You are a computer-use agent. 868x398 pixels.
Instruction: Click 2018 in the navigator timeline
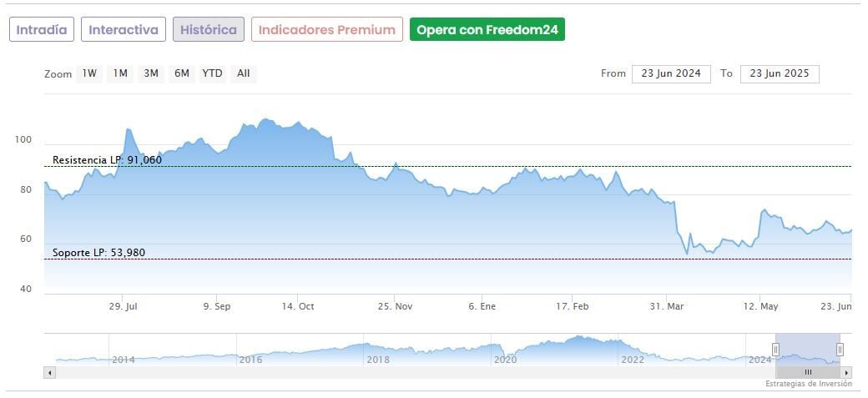[x=378, y=360]
